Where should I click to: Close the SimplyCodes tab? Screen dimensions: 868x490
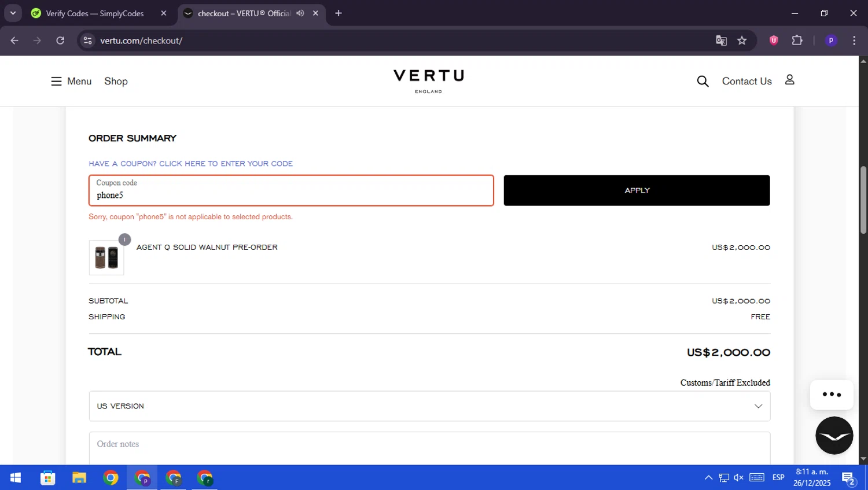point(164,13)
